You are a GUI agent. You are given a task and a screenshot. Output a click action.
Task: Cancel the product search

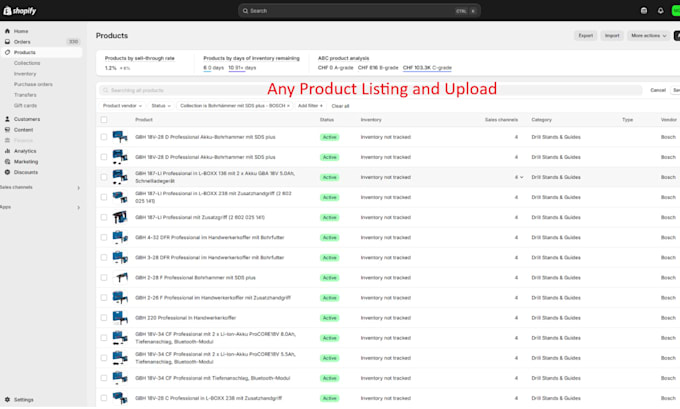tap(657, 90)
